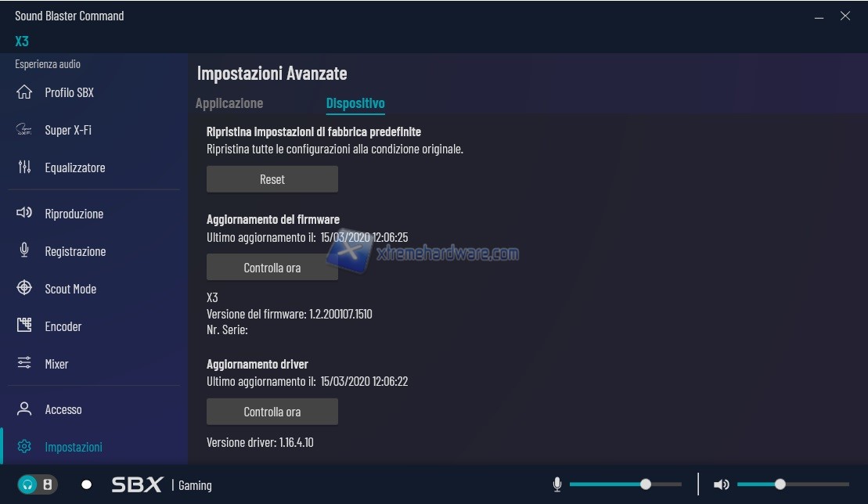Click the SBX Gaming profile label

(x=161, y=484)
